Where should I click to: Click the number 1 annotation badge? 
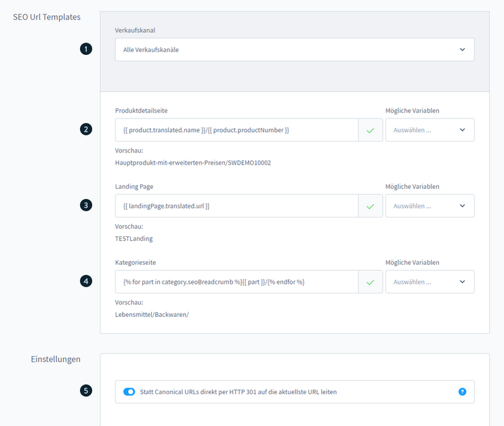click(85, 49)
